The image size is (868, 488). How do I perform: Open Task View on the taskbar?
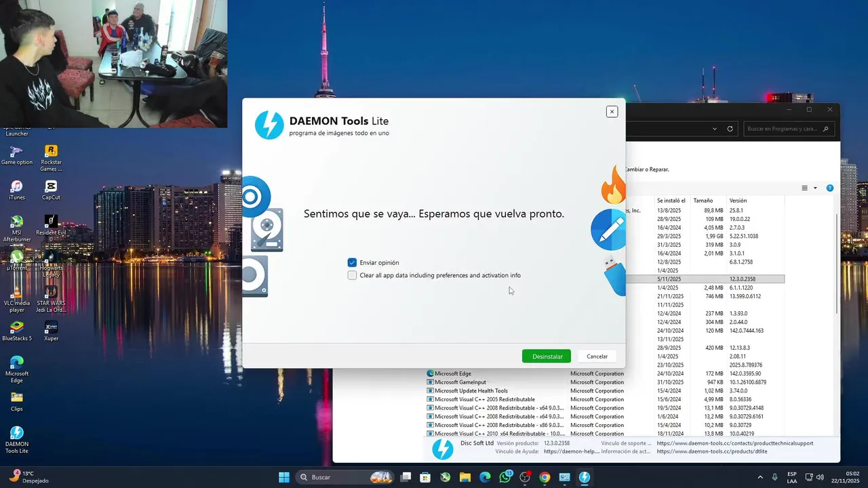406,477
